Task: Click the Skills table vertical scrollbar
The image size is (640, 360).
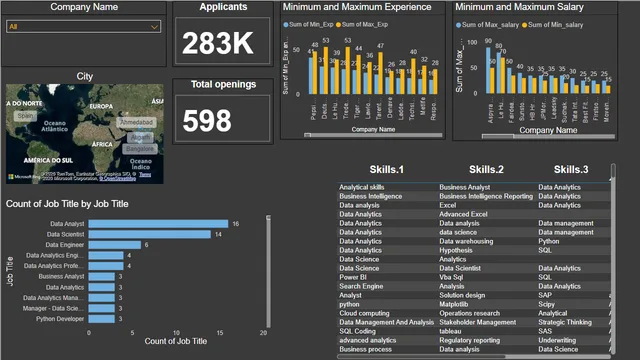Action: click(613, 260)
